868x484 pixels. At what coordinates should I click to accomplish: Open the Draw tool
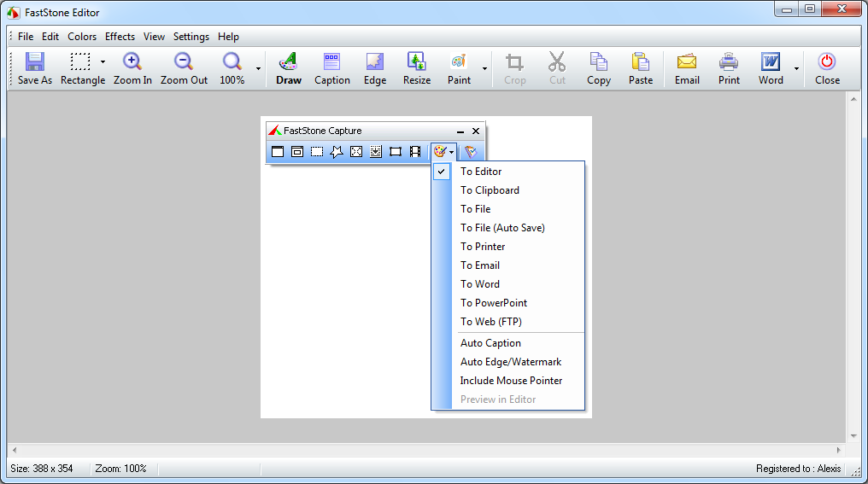click(289, 68)
